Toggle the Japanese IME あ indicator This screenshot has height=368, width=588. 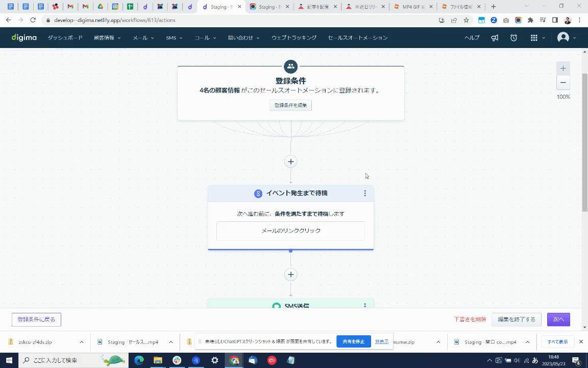pyautogui.click(x=535, y=360)
